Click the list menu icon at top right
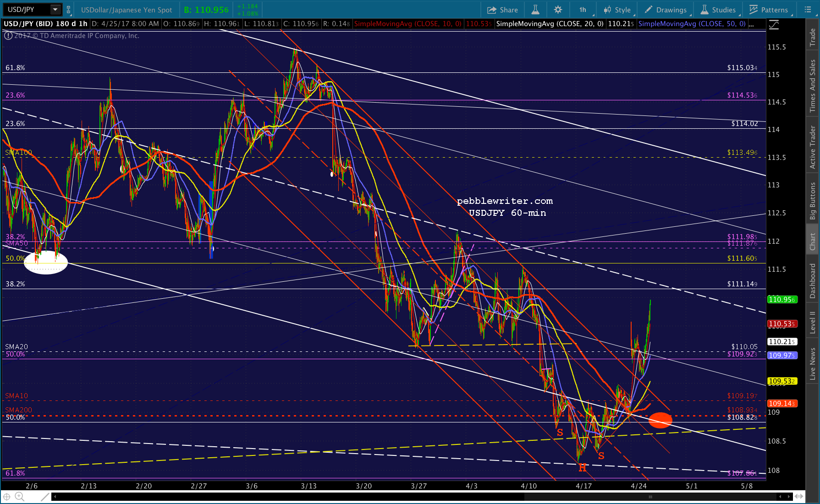This screenshot has height=504, width=820. tap(808, 10)
